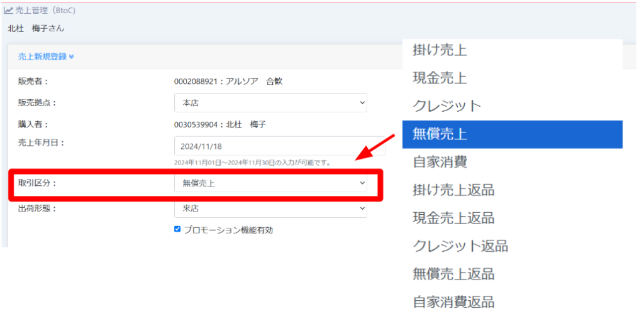Click the 売上新規登録 heading link
The width and height of the screenshot is (644, 319).
tap(42, 57)
